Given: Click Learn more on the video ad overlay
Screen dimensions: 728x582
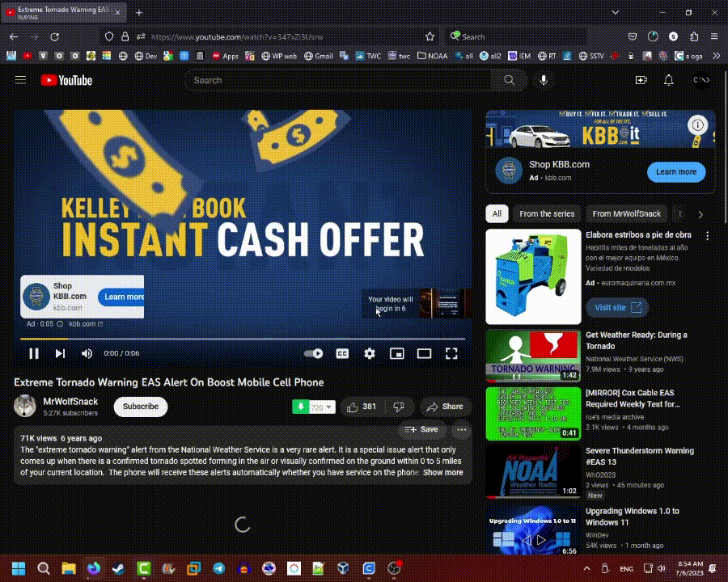Looking at the screenshot, I should click(x=121, y=297).
